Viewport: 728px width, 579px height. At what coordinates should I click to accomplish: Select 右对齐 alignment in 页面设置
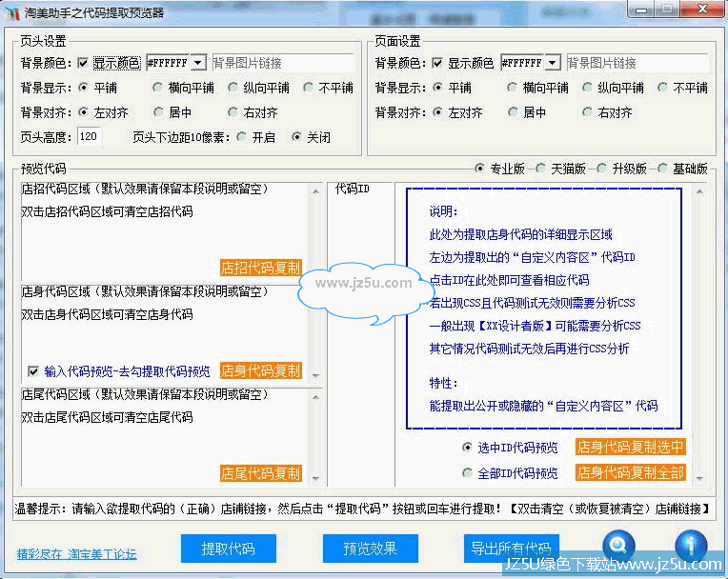[588, 111]
